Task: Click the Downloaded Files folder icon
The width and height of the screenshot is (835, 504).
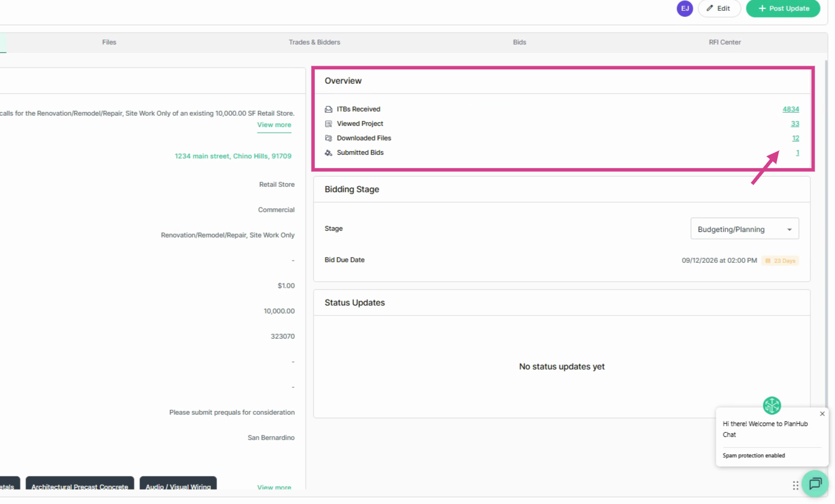Action: tap(329, 138)
